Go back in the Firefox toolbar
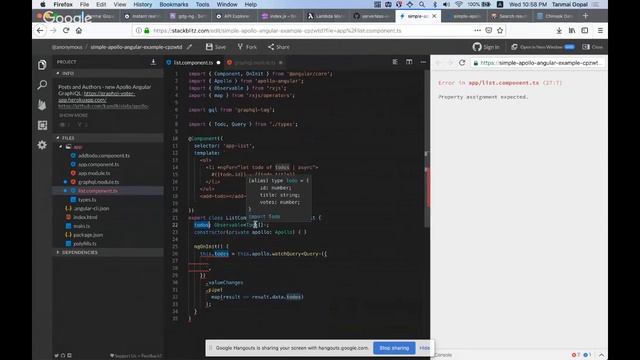Screen dimensions: 640x360 click(40, 31)
